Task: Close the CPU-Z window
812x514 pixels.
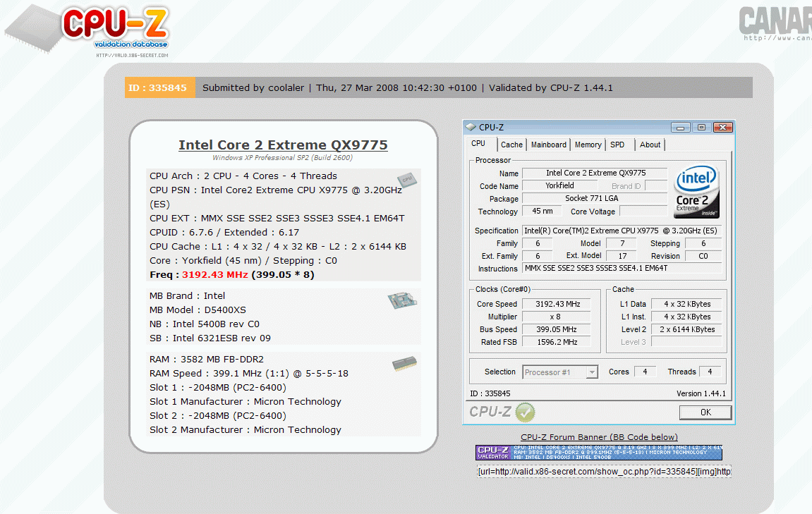Action: point(723,128)
